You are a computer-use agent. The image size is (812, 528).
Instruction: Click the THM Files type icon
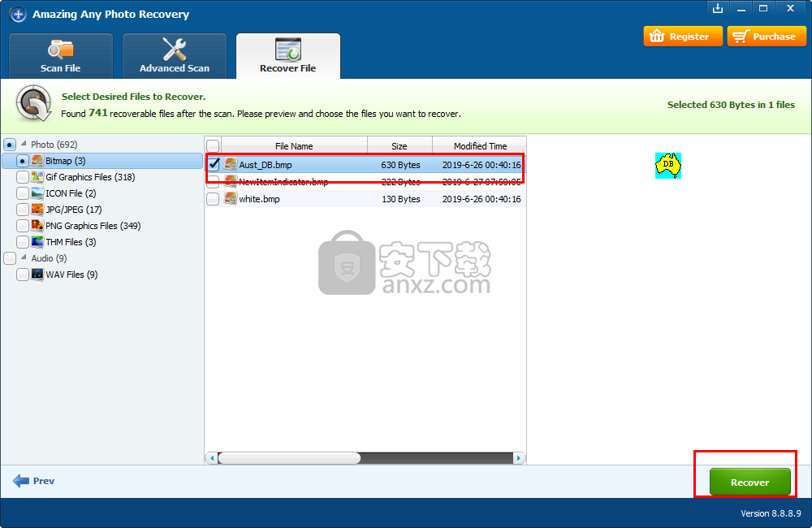[37, 242]
